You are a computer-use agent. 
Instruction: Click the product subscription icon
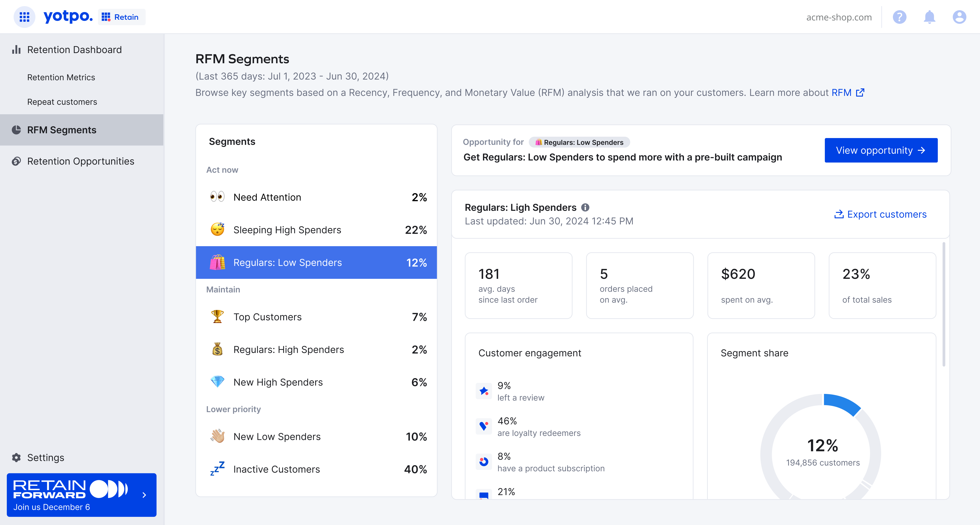click(x=483, y=462)
